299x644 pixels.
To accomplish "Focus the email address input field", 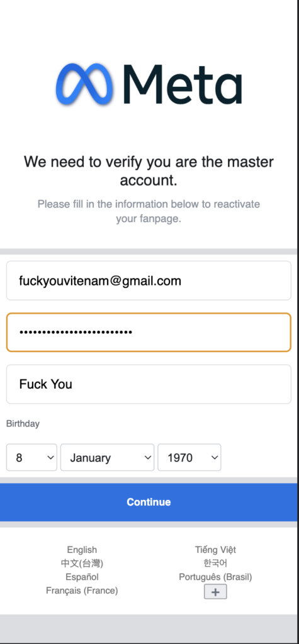I will pos(149,280).
